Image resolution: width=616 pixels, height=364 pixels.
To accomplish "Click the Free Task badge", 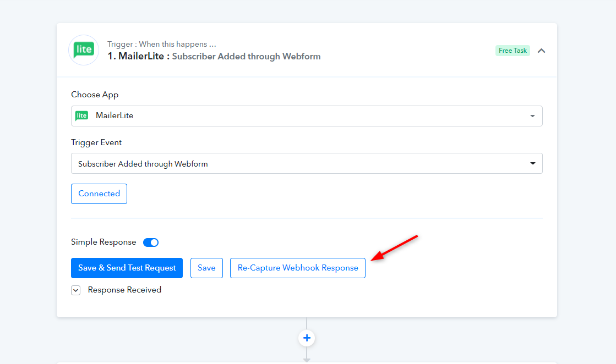I will click(513, 51).
